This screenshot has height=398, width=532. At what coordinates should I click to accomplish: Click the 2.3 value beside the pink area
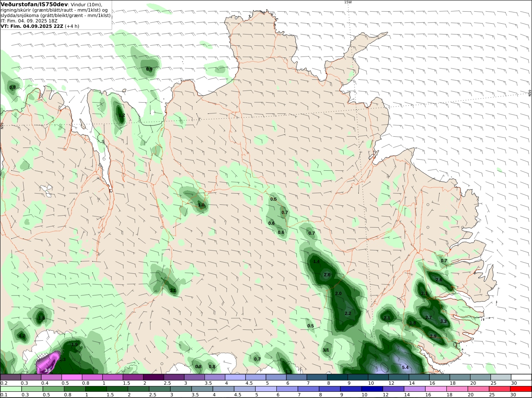(62, 359)
